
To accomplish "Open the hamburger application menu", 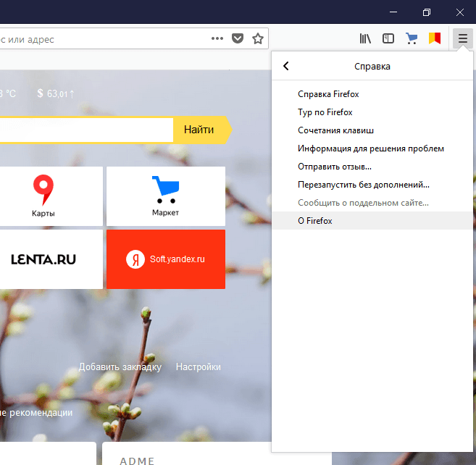I will point(462,38).
